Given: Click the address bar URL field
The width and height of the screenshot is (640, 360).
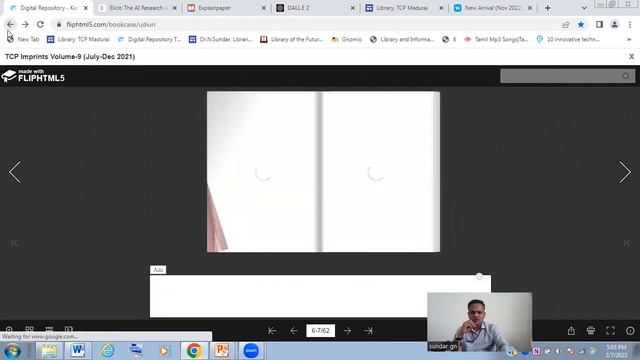Looking at the screenshot, I should [x=306, y=24].
